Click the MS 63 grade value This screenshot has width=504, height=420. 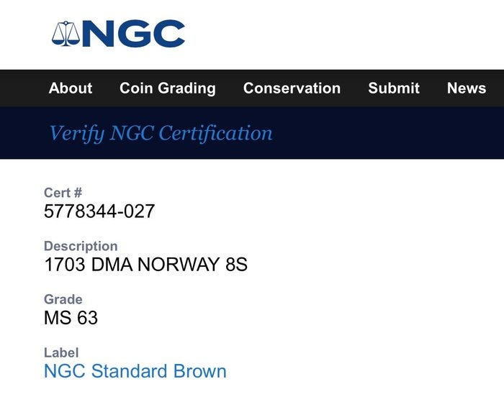(71, 318)
